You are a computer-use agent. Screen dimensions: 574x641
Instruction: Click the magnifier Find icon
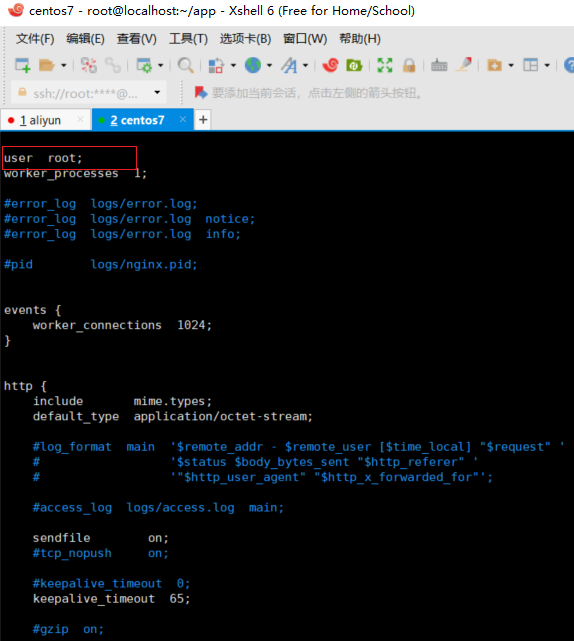tap(185, 65)
